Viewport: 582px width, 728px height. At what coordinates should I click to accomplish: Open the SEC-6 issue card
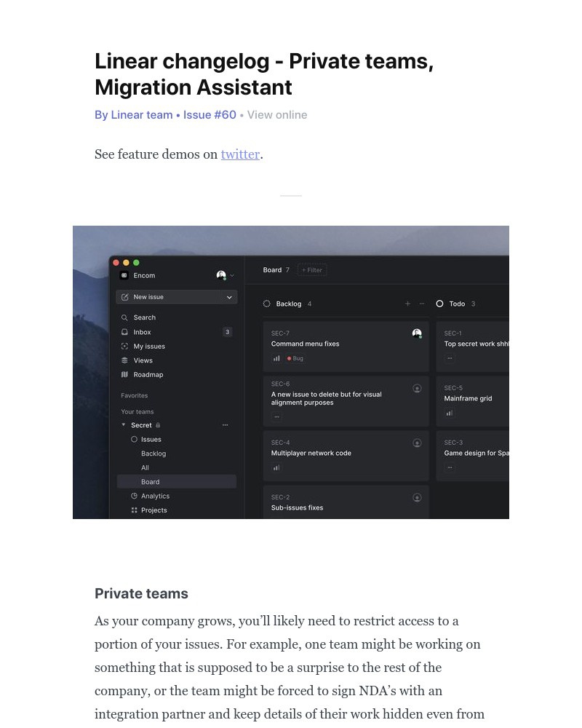346,401
